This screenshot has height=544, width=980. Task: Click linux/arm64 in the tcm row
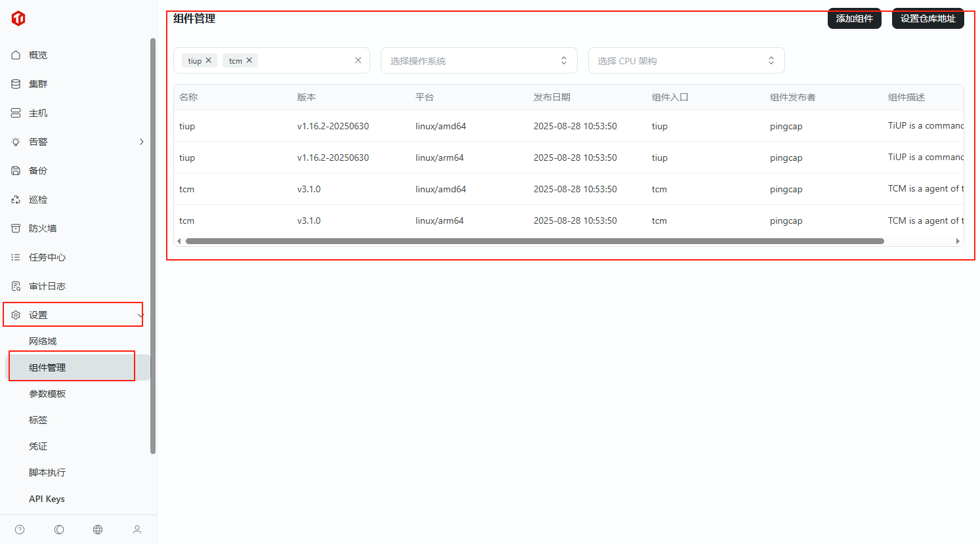coord(439,220)
